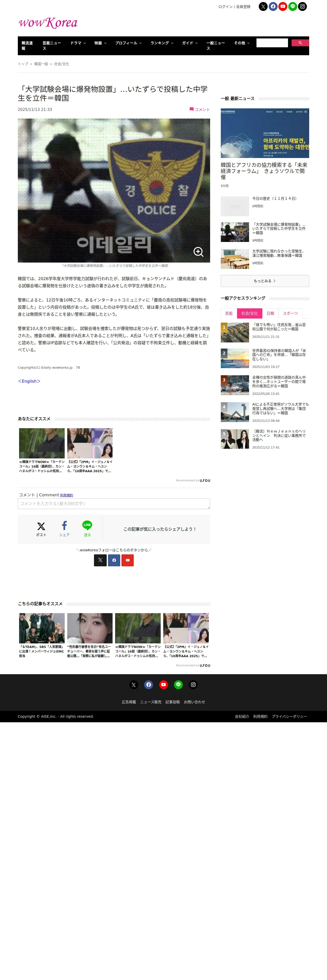Open the Facebook icon in the top header
327x980 pixels.
(273, 6)
